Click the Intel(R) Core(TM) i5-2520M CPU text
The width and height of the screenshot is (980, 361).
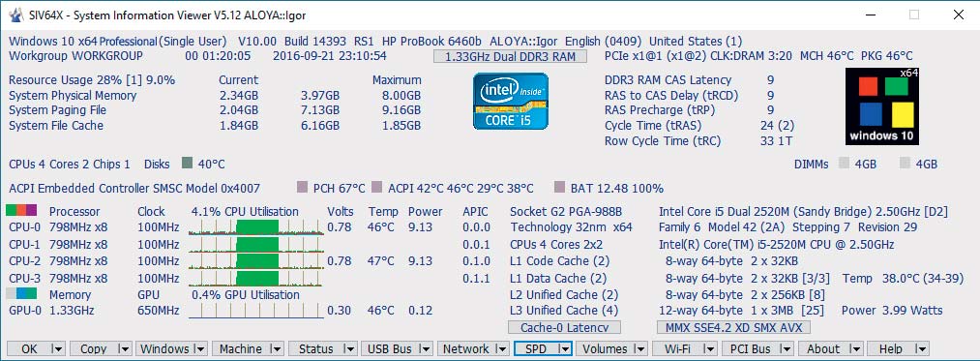pyautogui.click(x=776, y=245)
